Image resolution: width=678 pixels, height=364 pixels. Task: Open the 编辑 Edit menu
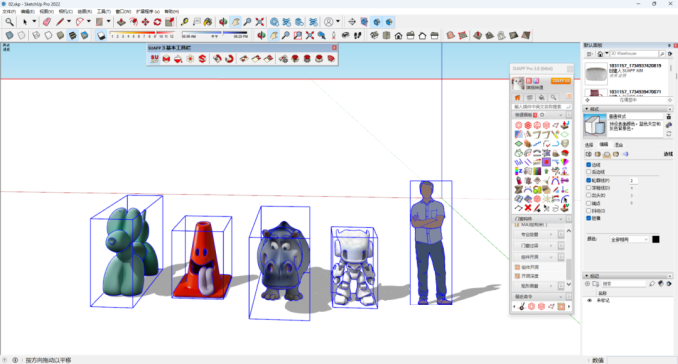[28, 11]
